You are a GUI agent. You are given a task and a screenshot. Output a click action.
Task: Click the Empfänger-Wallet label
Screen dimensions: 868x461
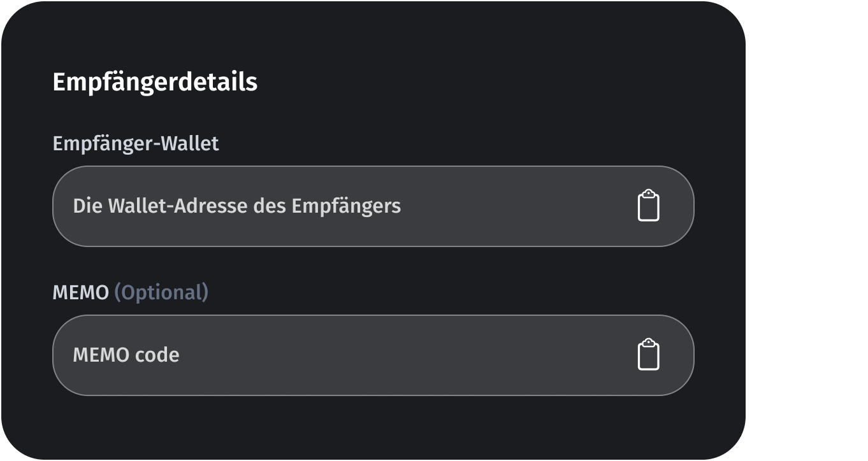click(136, 144)
